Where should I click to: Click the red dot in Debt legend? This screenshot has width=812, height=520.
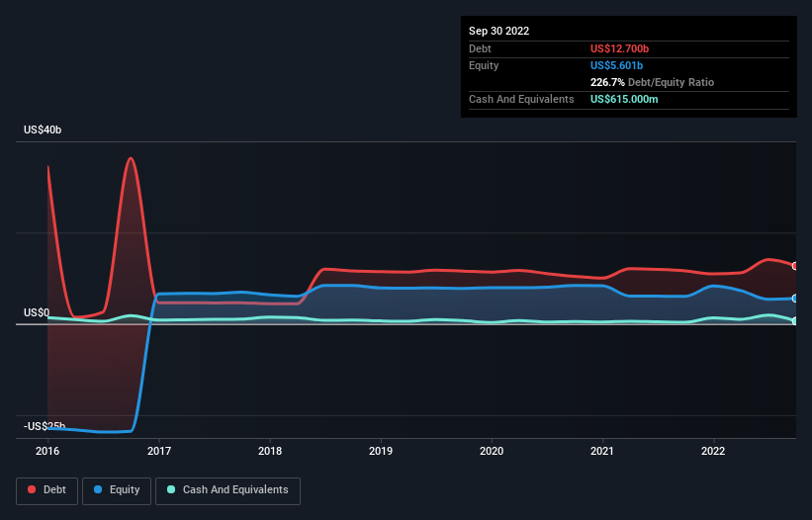pos(32,489)
